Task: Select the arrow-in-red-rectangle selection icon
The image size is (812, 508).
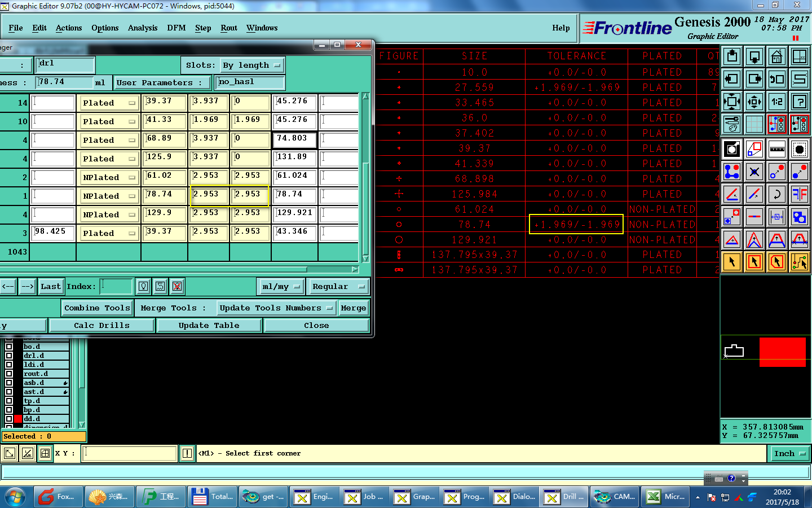Action: click(754, 262)
